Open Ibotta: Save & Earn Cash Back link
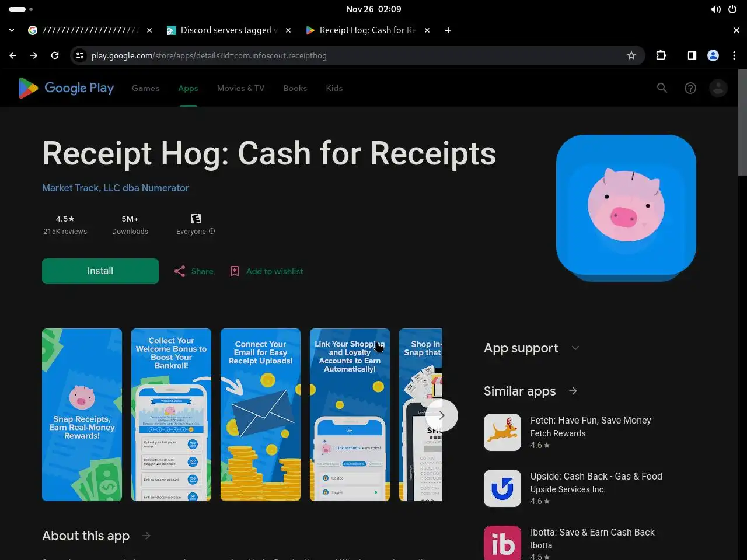 tap(592, 532)
